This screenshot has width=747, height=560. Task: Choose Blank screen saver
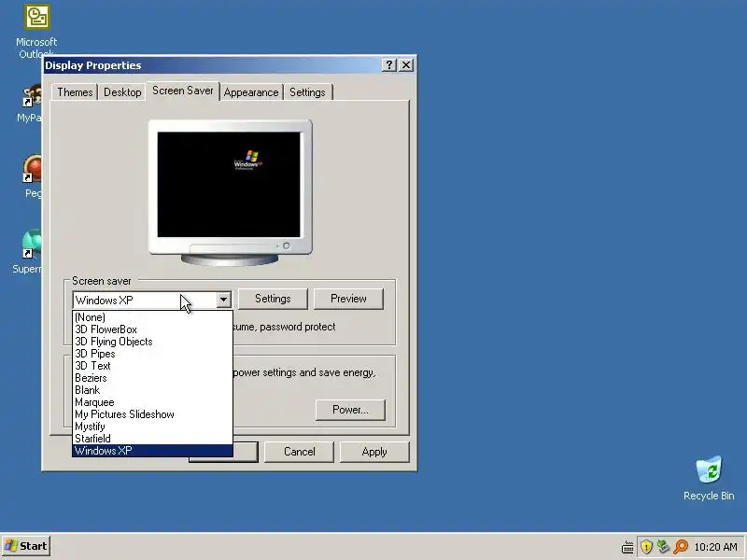tap(152, 390)
